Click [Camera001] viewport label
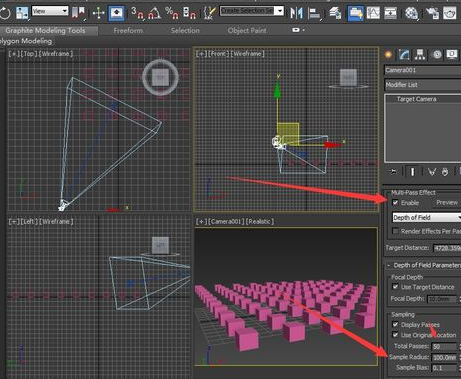The image size is (461, 379). pos(227,222)
